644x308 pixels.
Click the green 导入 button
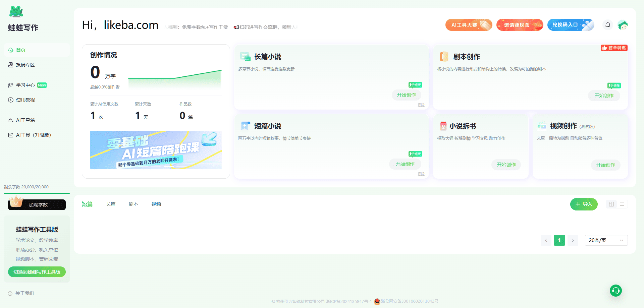point(584,204)
